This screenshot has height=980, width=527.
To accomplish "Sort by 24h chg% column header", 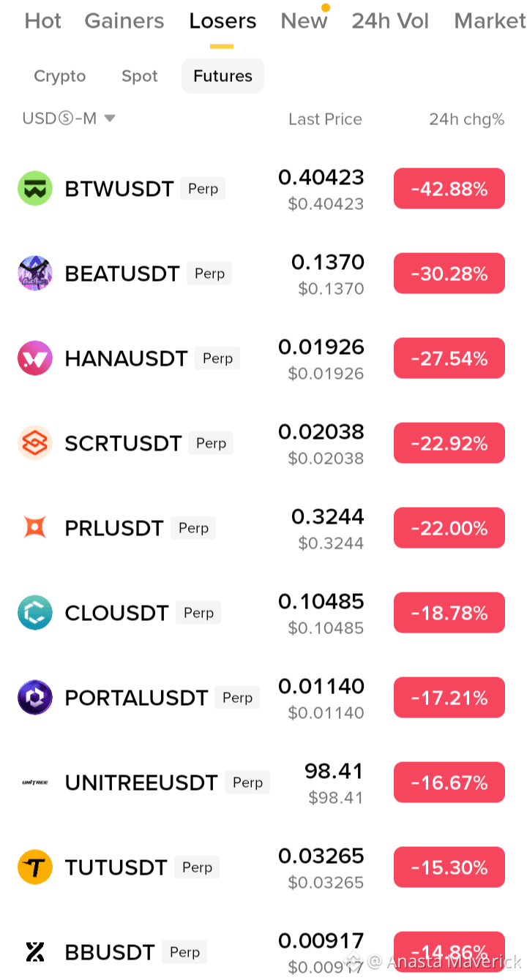I will (x=466, y=119).
